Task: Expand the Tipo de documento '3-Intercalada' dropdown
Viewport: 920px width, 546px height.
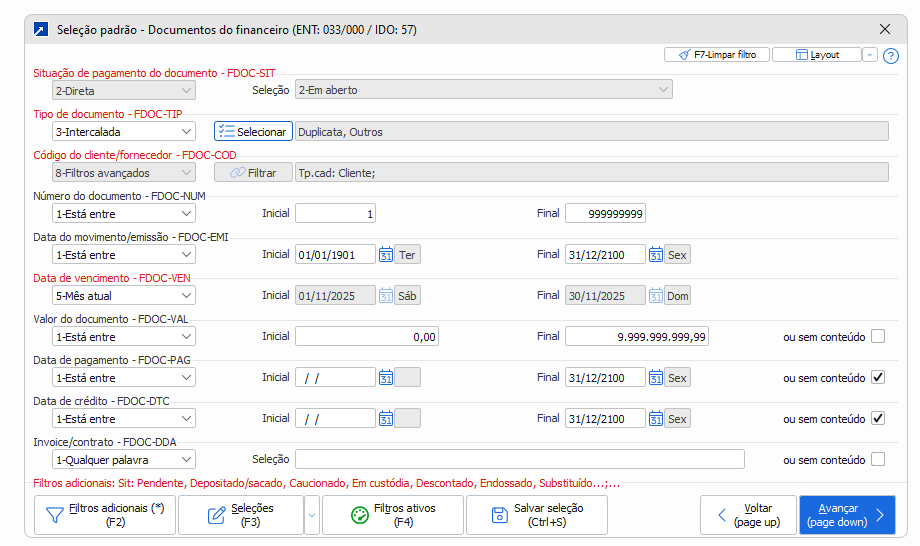Action: (124, 131)
